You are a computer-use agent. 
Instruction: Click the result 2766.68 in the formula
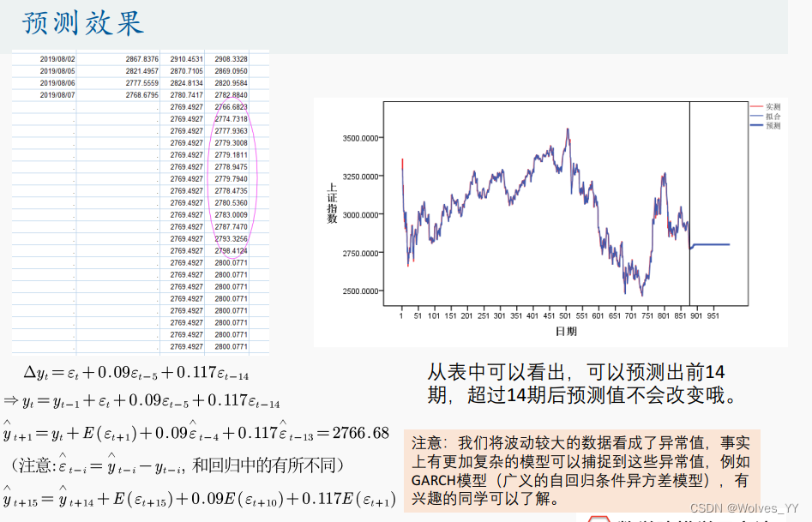[x=360, y=433]
